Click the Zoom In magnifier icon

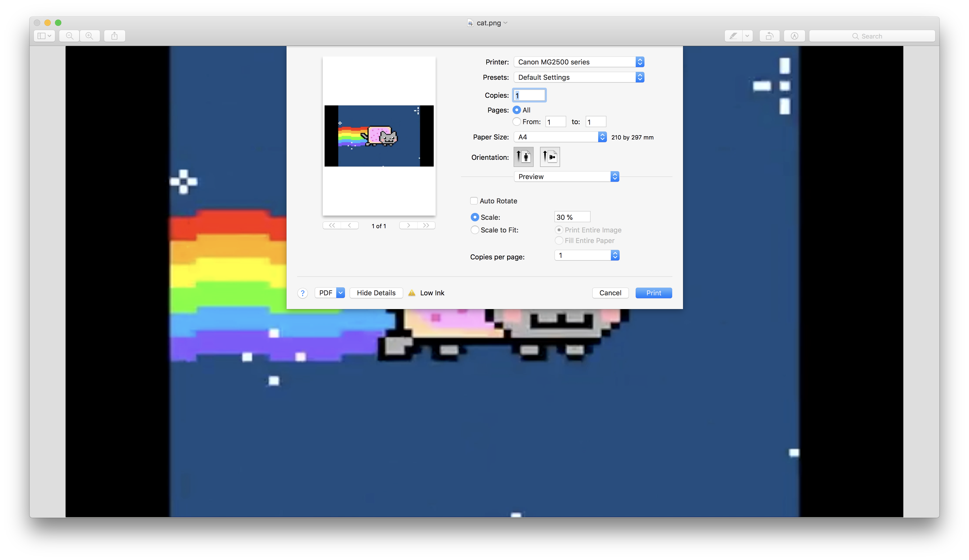pos(89,36)
